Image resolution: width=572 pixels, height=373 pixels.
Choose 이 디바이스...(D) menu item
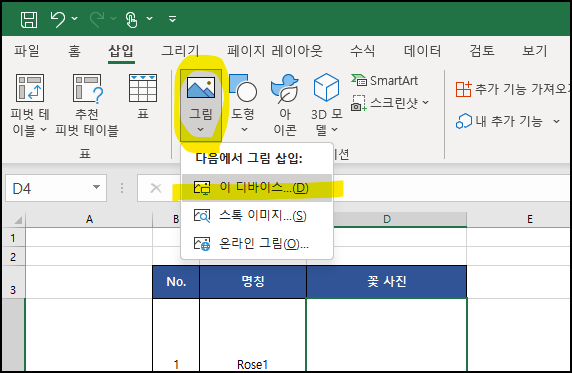point(257,188)
